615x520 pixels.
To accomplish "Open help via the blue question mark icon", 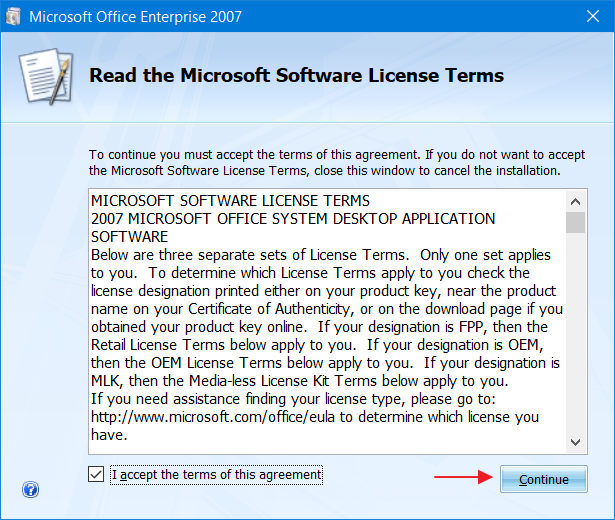I will (30, 489).
